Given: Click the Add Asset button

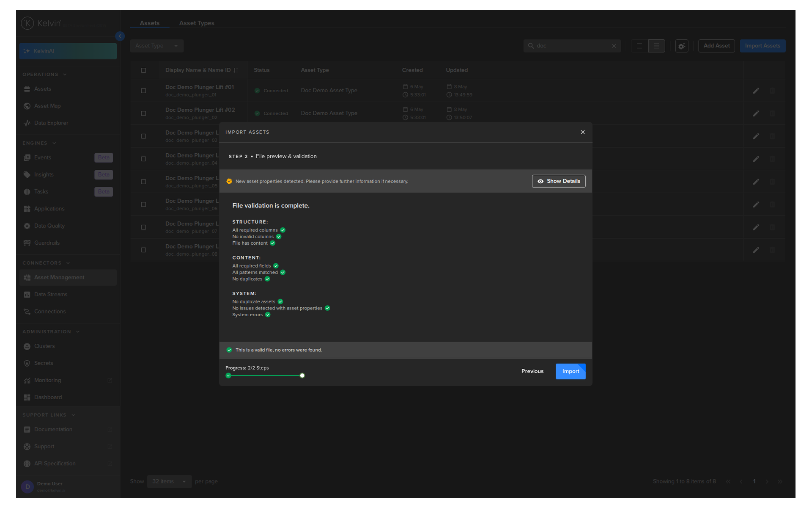Looking at the screenshot, I should [x=716, y=46].
